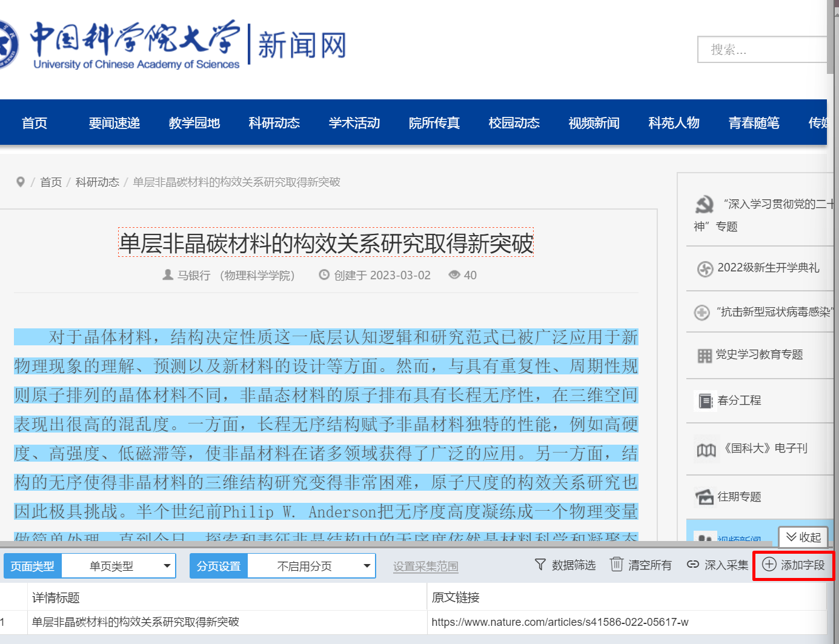The height and width of the screenshot is (644, 839).
Task: Open 往期专题 sidebar link
Action: (x=739, y=497)
